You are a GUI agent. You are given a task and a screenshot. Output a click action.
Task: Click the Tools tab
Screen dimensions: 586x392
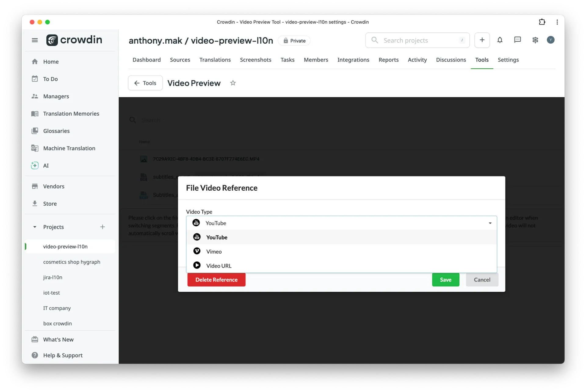click(482, 60)
